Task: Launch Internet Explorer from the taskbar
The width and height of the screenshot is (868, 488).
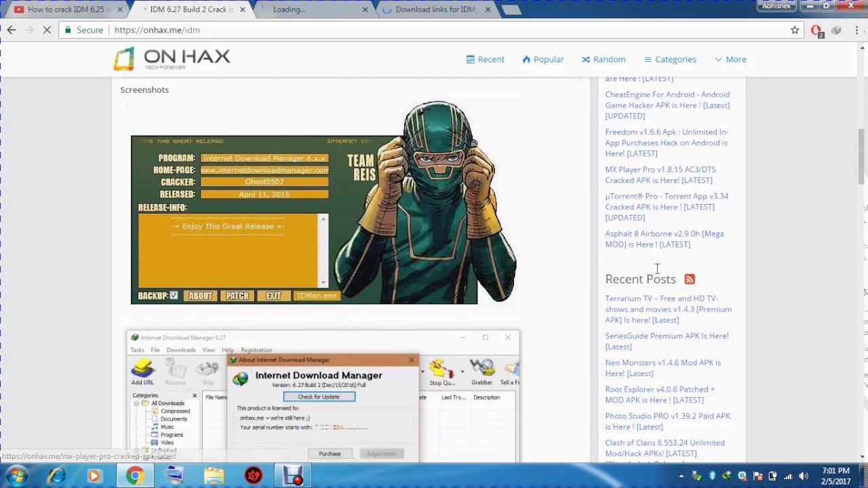Action: click(x=56, y=476)
